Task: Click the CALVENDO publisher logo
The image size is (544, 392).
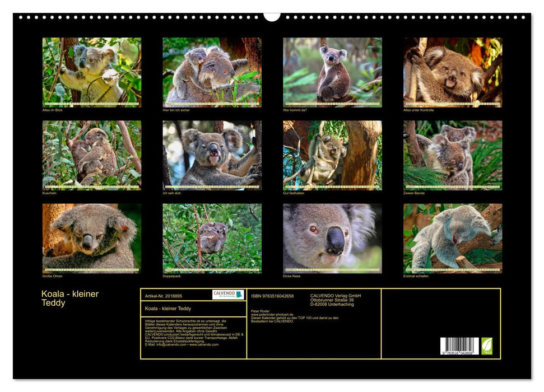Action: [x=227, y=295]
